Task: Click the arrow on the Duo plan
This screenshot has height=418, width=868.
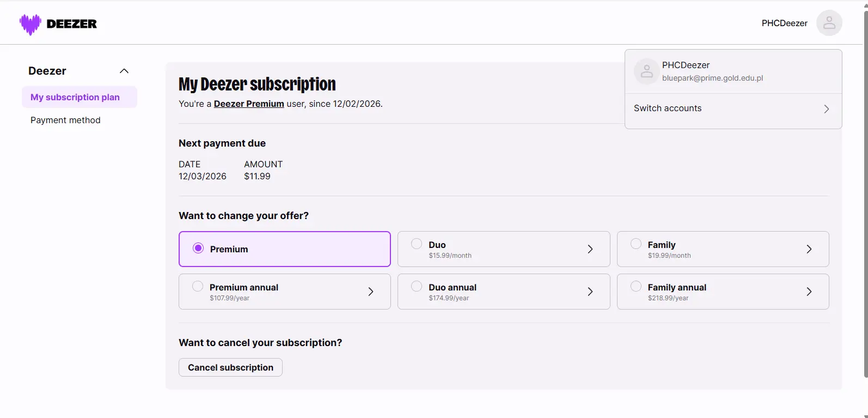Action: tap(590, 249)
